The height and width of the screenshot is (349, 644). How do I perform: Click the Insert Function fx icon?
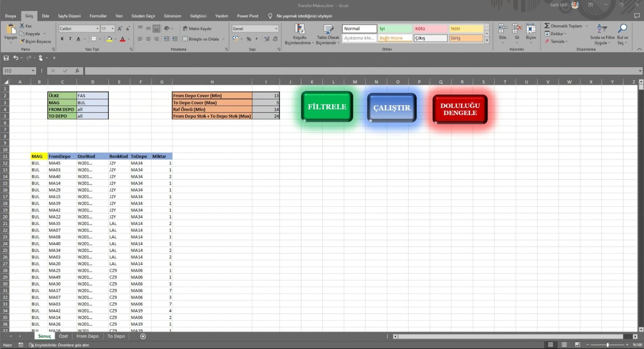77,71
